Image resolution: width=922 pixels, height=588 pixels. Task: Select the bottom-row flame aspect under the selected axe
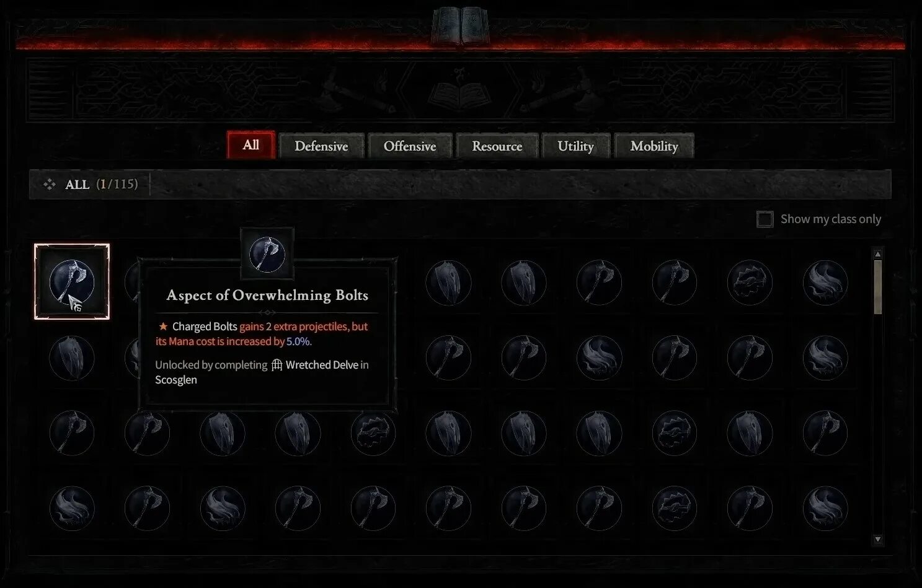pyautogui.click(x=72, y=509)
